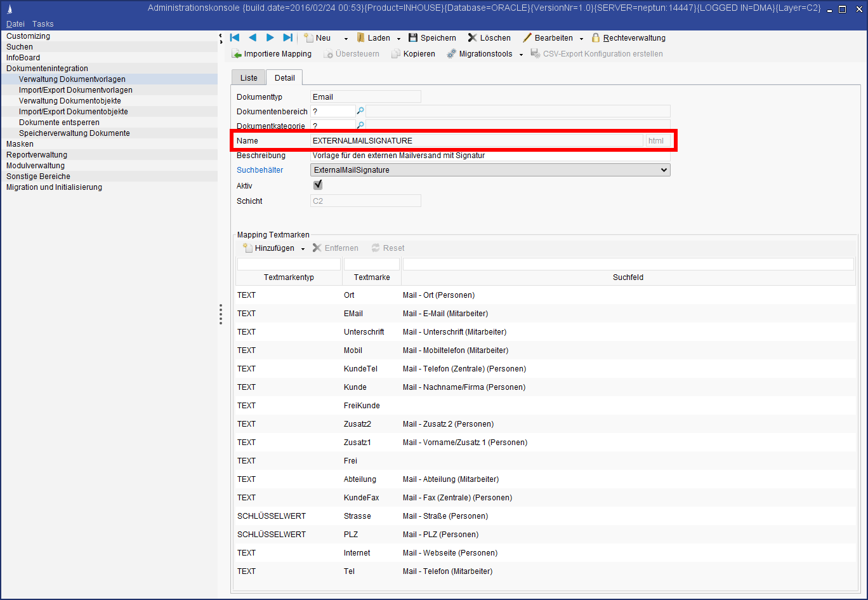The image size is (868, 600).
Task: Expand the Migrationstools dropdown arrow
Action: coord(521,55)
